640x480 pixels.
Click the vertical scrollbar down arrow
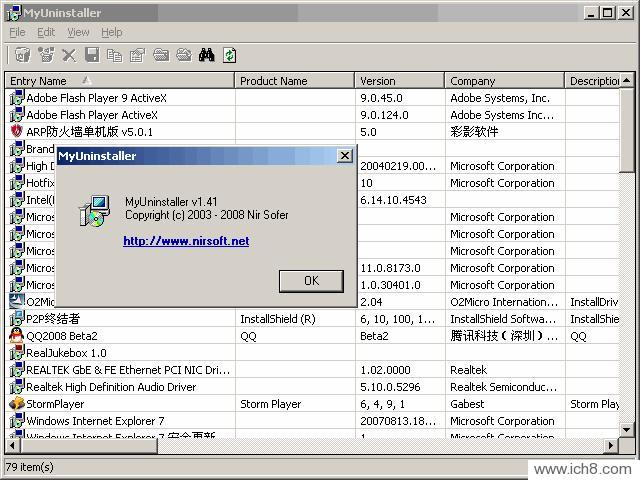pyautogui.click(x=627, y=430)
